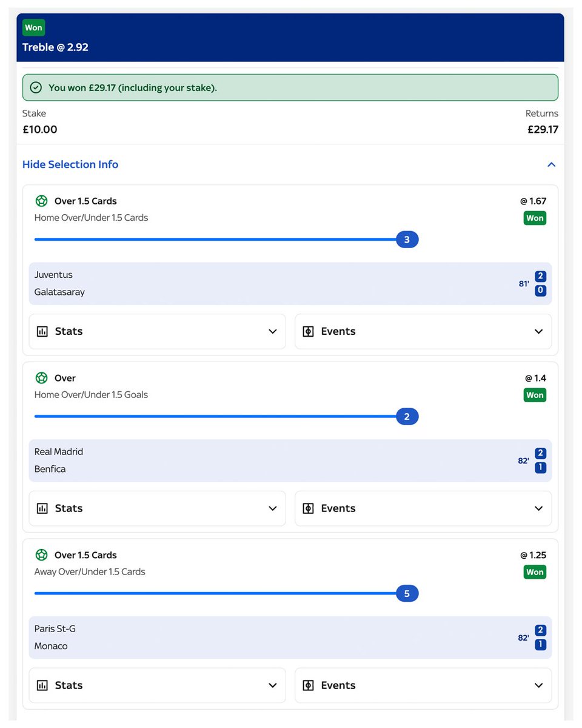582x728 pixels.
Task: Click the Won badge under @ 1.25
Action: coord(535,572)
